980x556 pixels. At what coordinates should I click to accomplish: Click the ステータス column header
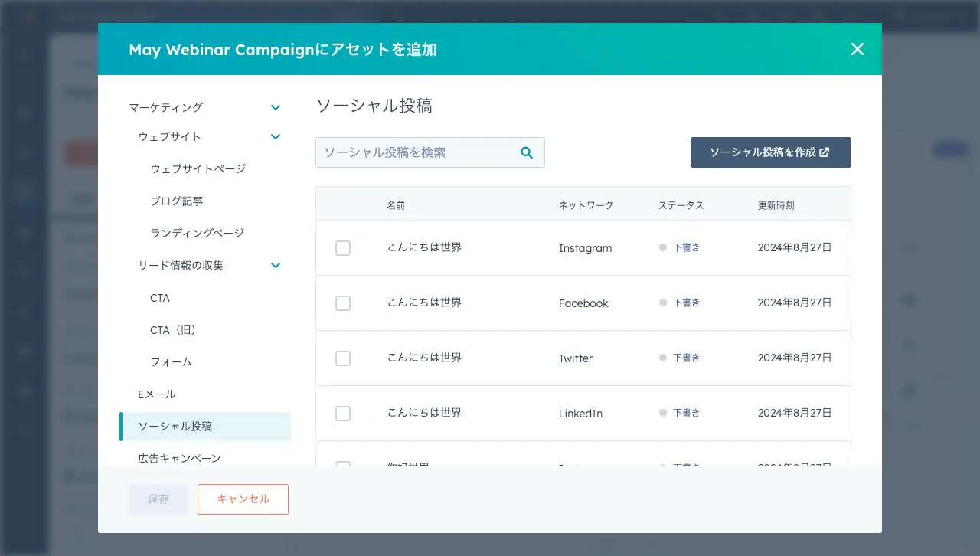[x=681, y=205]
